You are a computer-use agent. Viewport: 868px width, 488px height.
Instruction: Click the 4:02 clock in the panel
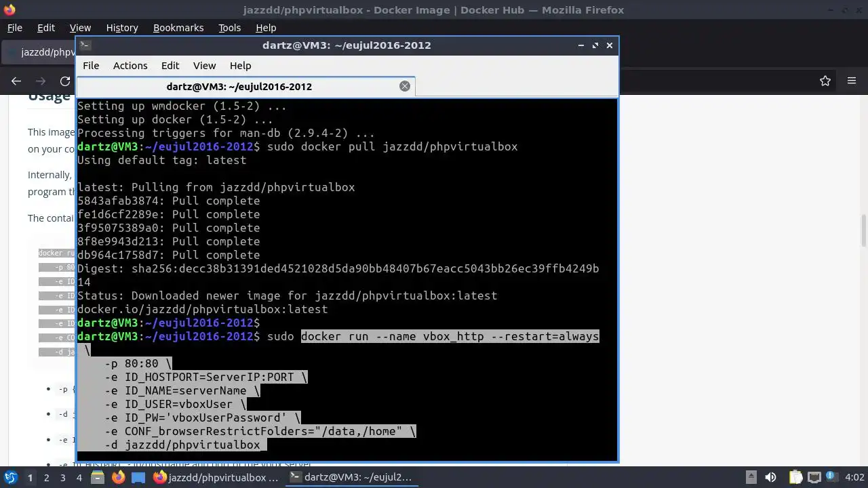[854, 477]
